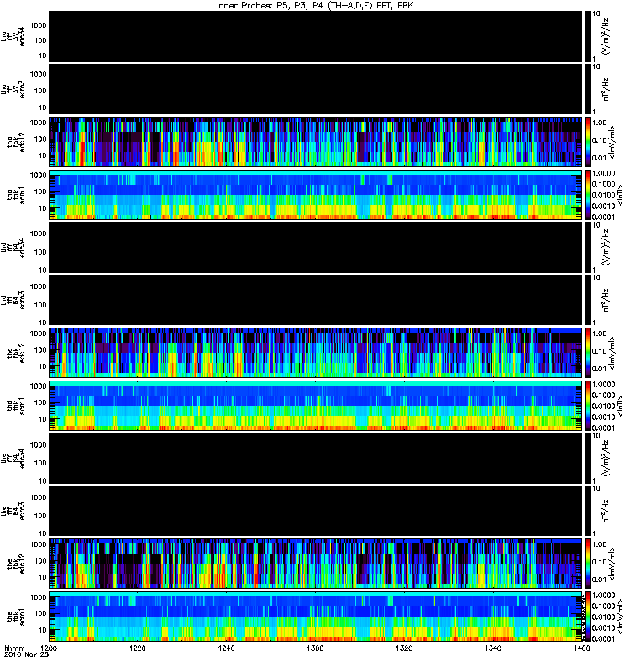
Task: Click inside the tha fbk scm1 spectrogram
Action: [316, 195]
